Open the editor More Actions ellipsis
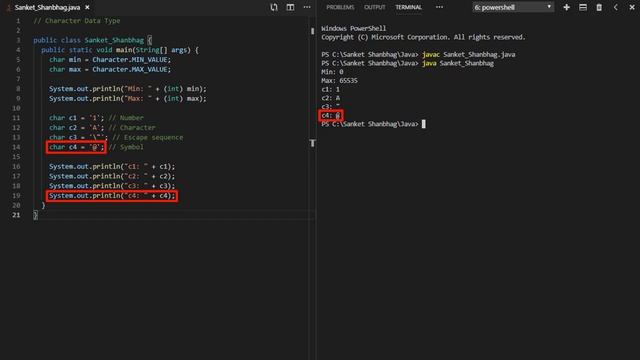 coord(307,7)
